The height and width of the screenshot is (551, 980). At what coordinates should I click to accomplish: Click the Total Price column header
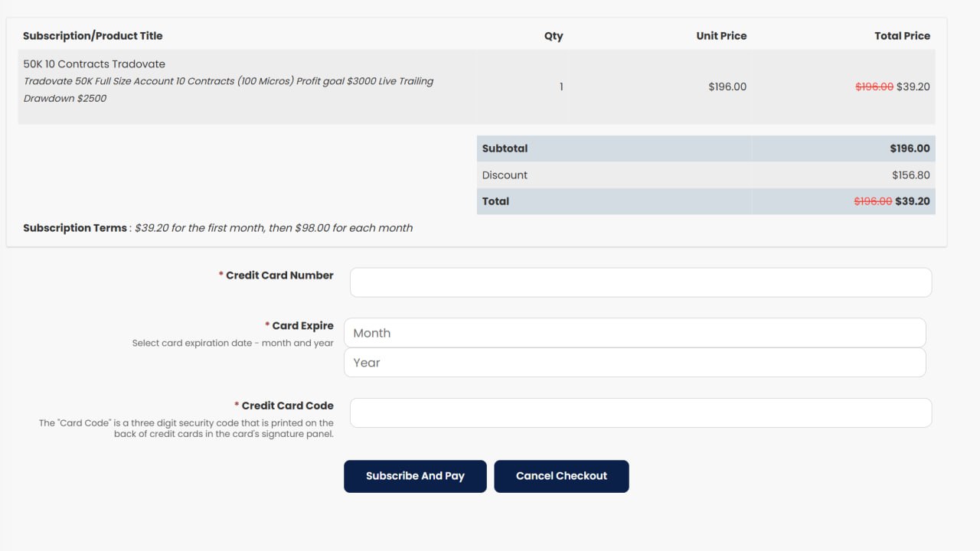(x=902, y=35)
